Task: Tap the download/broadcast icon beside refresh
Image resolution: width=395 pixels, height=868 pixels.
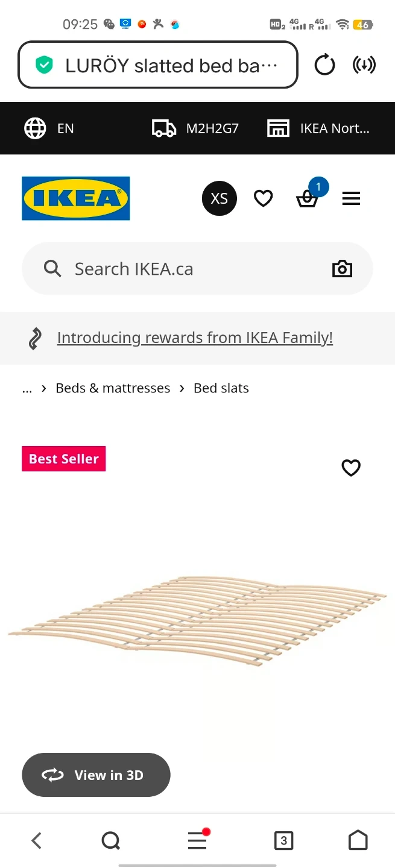Action: 364,64
